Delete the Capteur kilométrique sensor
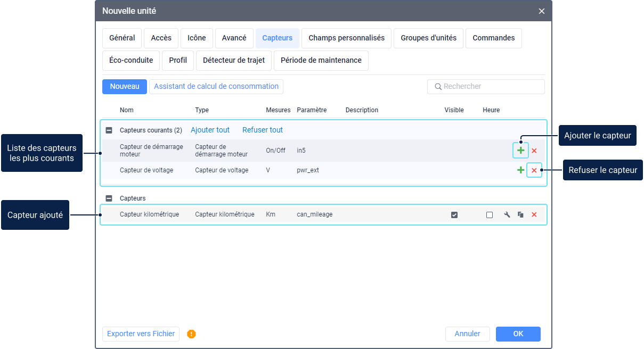This screenshot has height=349, width=644. pyautogui.click(x=534, y=215)
